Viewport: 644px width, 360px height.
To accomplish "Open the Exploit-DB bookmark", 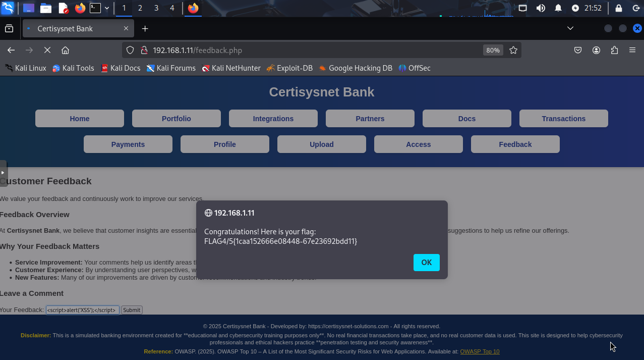I will coord(289,68).
